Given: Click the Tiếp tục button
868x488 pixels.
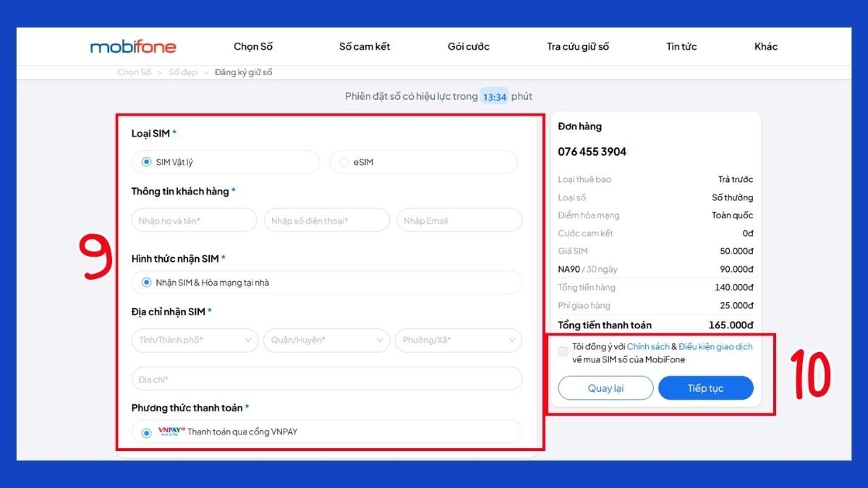Looking at the screenshot, I should click(706, 388).
